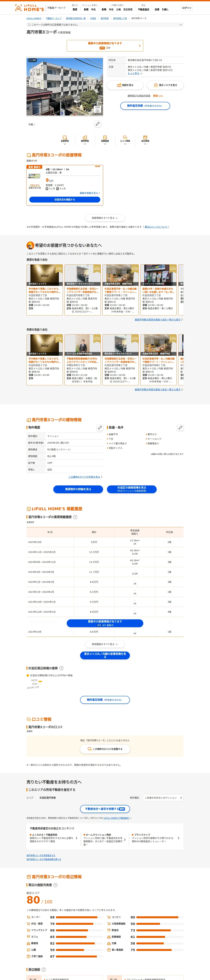Viewport: 210px width, 980px height.
Task: Click 空室状況を確認する button
Action: coord(65,199)
